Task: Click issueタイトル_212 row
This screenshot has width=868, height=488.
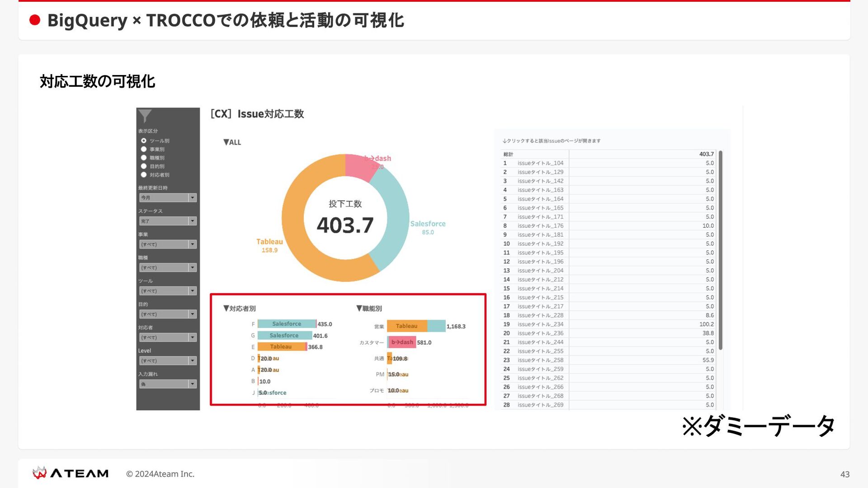Action: [609, 280]
